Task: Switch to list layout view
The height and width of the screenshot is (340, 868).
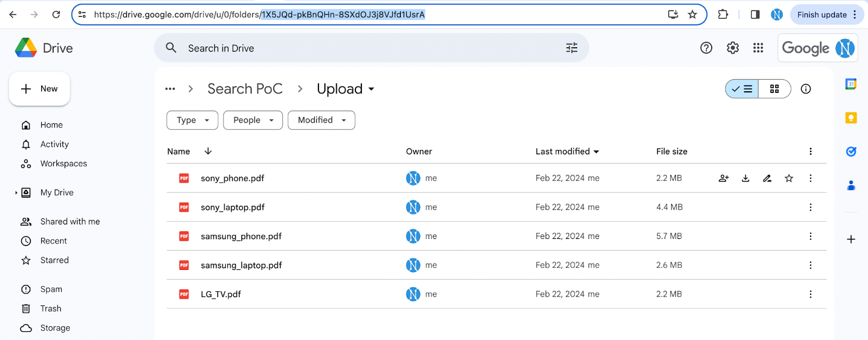Action: pos(742,89)
